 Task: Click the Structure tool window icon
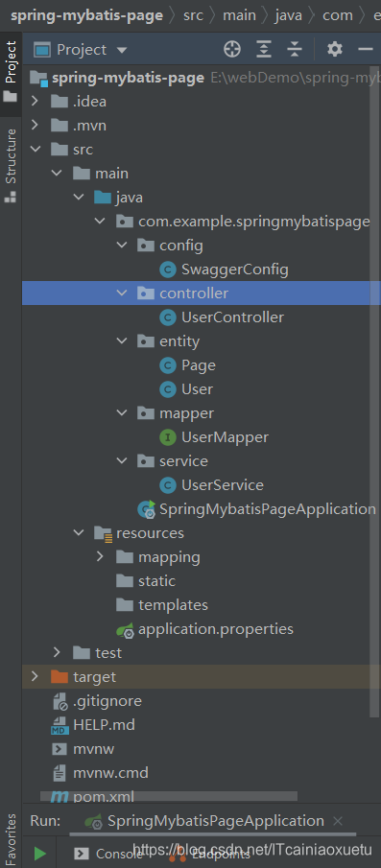tap(10, 197)
